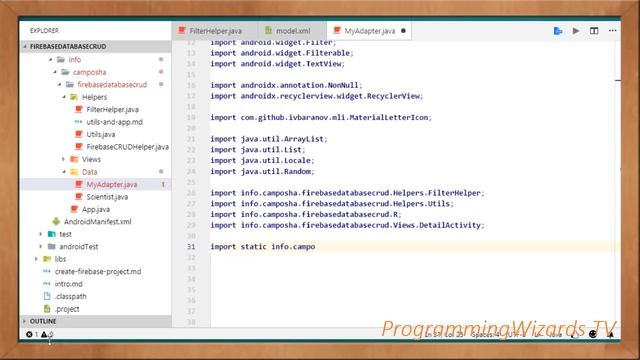This screenshot has height=360, width=640.
Task: Expand the test folder
Action: point(40,234)
